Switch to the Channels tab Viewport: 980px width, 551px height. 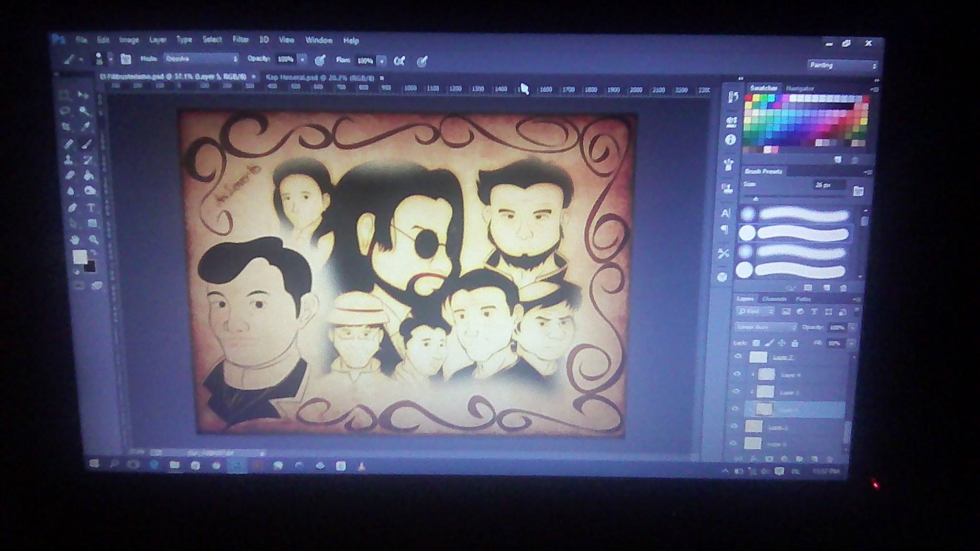pyautogui.click(x=774, y=299)
